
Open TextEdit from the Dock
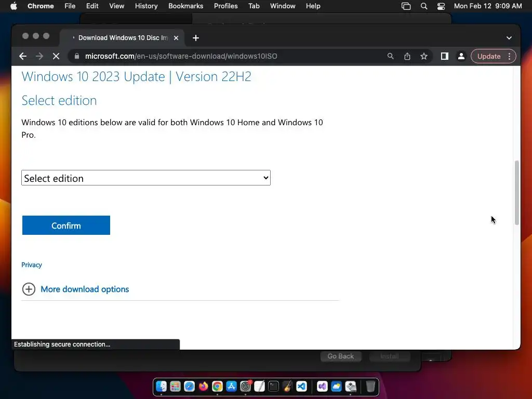click(259, 387)
